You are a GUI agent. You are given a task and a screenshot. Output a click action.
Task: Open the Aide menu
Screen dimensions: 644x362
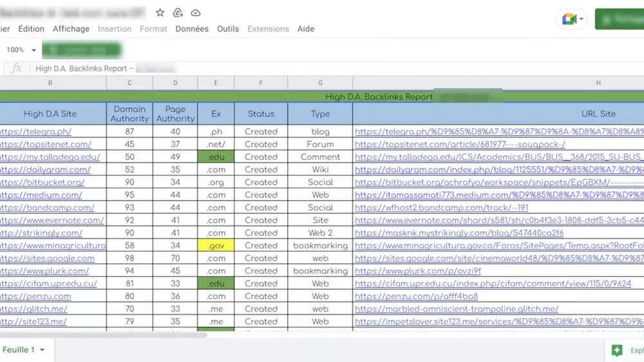[x=306, y=29]
